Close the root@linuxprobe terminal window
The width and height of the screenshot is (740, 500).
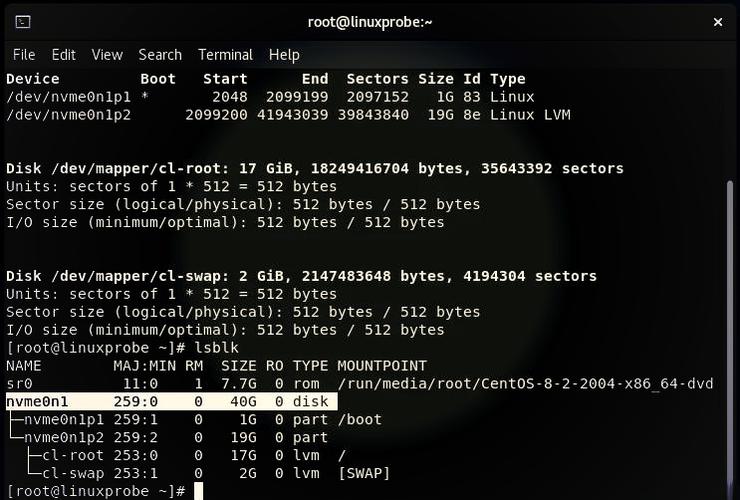pyautogui.click(x=717, y=22)
